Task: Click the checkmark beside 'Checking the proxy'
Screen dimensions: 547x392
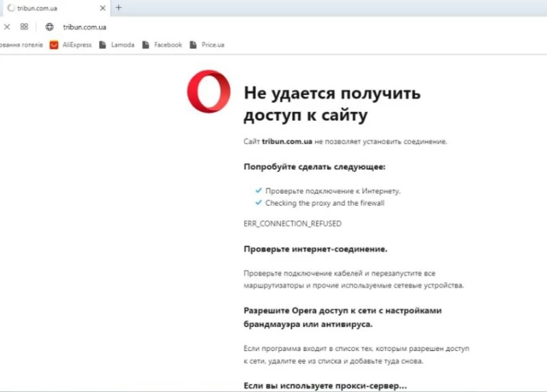Action: pyautogui.click(x=258, y=202)
